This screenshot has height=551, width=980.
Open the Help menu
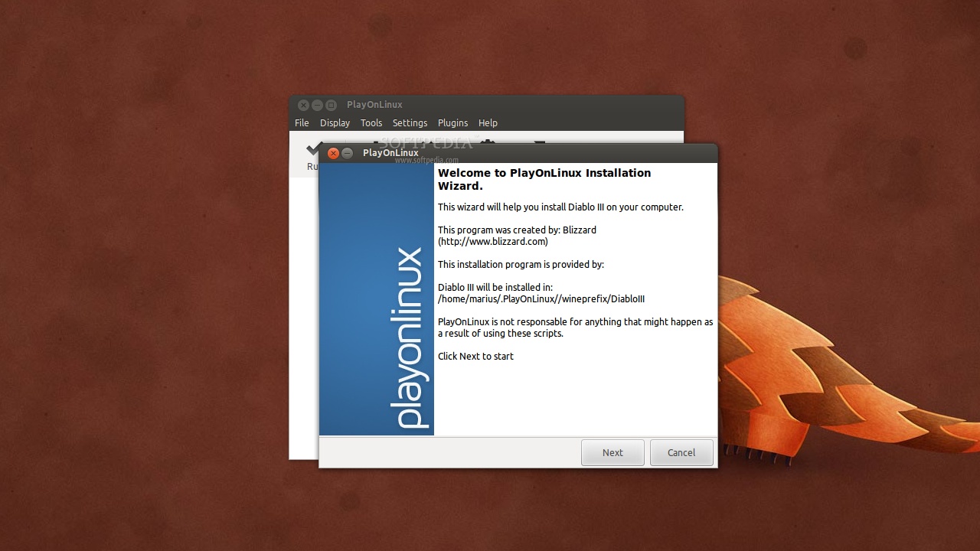tap(488, 122)
